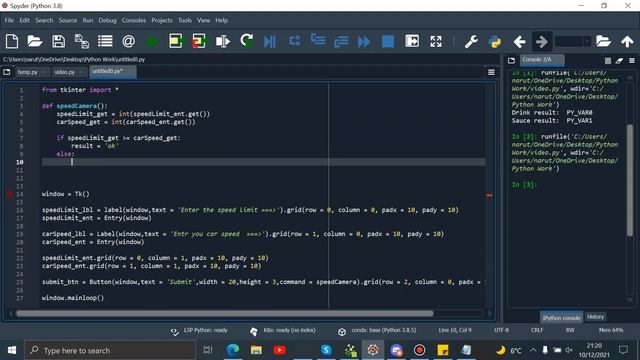Viewport: 640px width, 360px height.
Task: Re-run last script icon
Action: (x=247, y=41)
